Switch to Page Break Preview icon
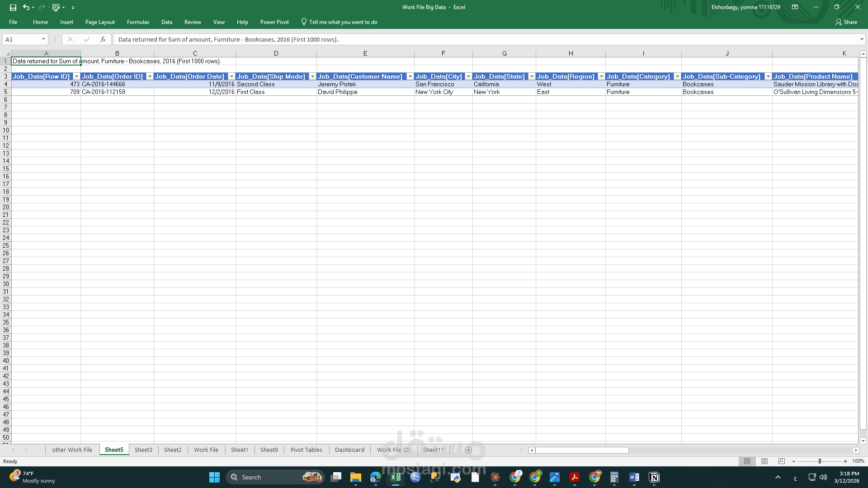Screen dimensions: 868x488 point(782,461)
